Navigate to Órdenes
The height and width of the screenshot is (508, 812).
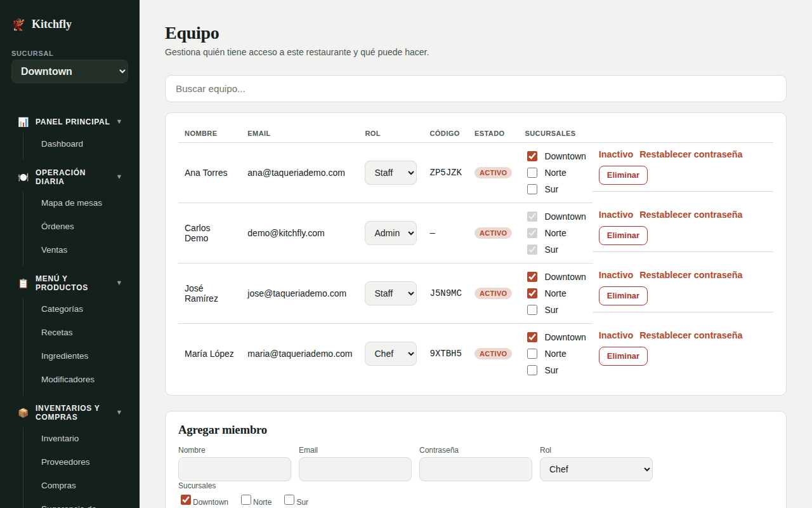[x=58, y=227]
